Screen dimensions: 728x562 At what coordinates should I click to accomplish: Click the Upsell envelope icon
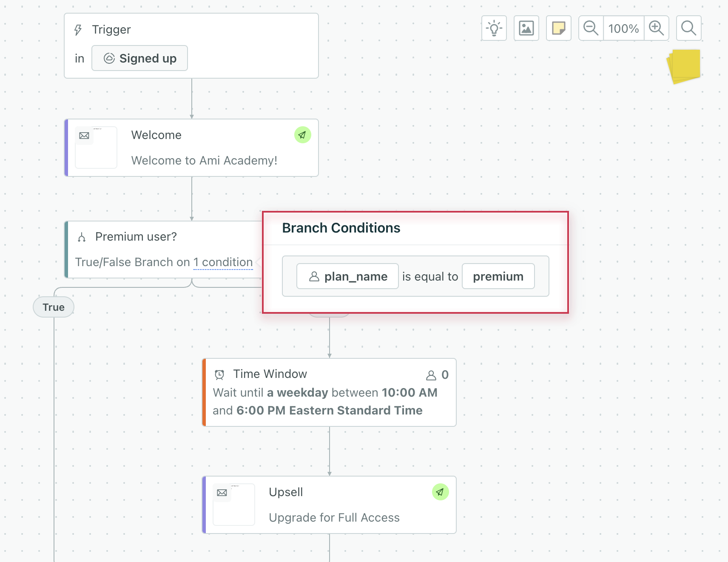pyautogui.click(x=222, y=493)
